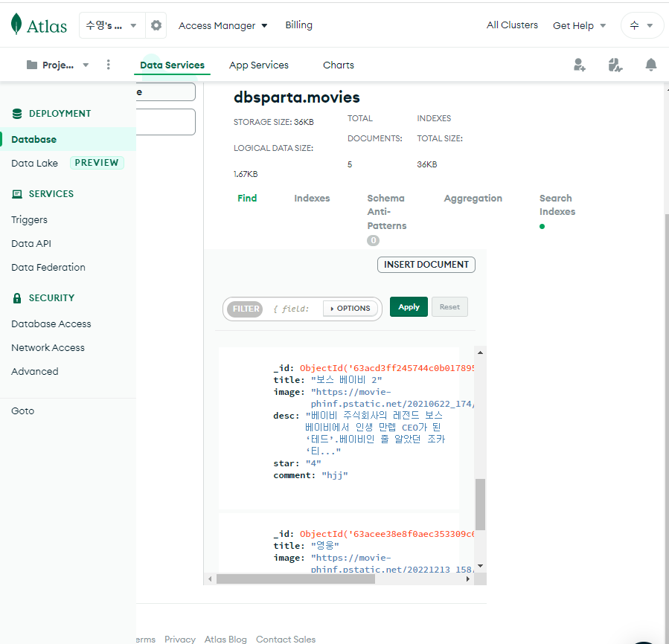Click the Schema Anti-Patterns count badge

point(374,240)
